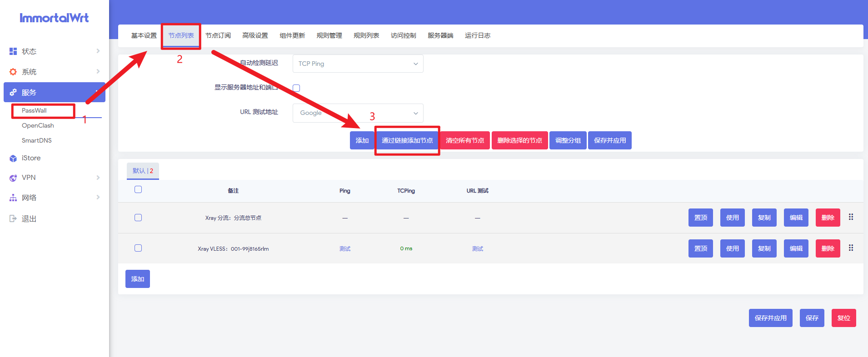
Task: Select the 默认 | 2 group tab
Action: pos(143,171)
